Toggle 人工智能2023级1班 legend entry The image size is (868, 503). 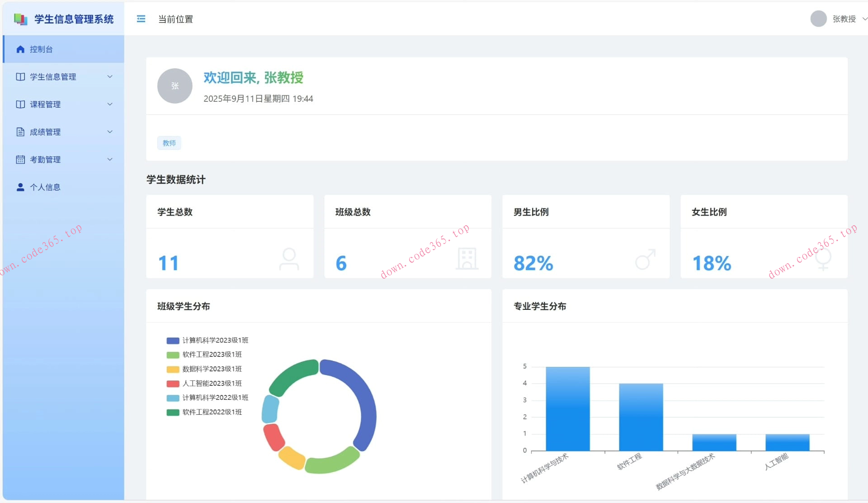tap(212, 384)
